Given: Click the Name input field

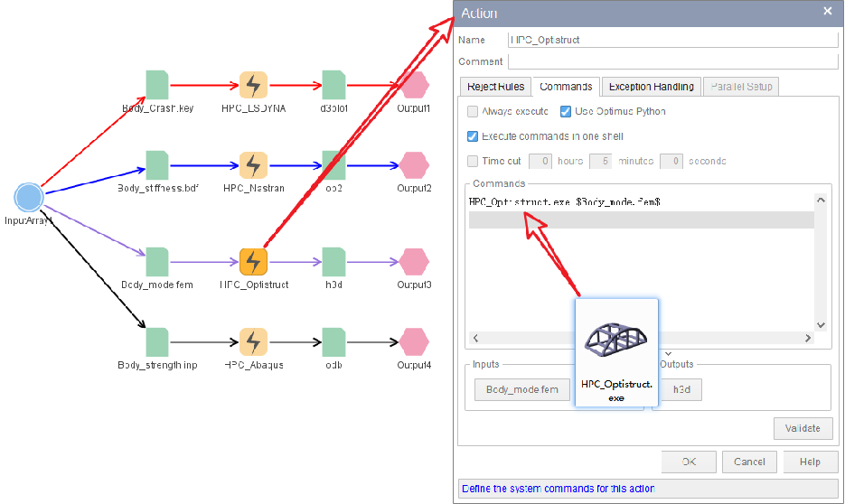Looking at the screenshot, I should click(673, 40).
